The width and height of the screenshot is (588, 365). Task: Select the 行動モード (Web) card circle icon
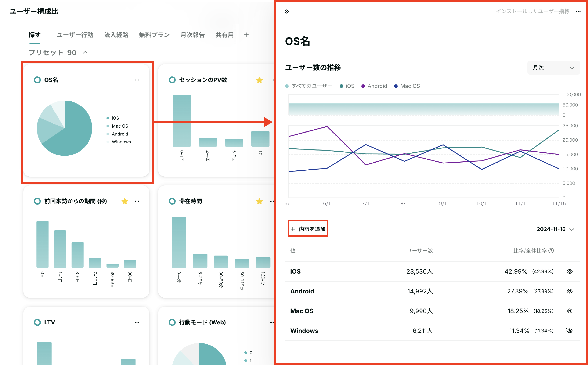coord(172,322)
